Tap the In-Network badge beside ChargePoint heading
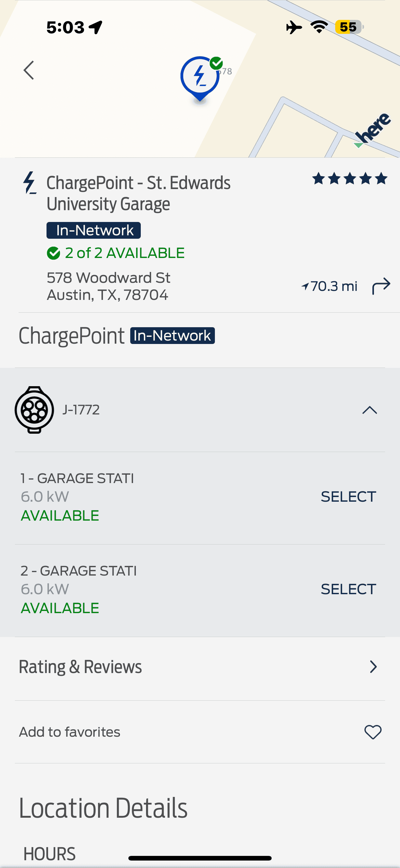 172,336
